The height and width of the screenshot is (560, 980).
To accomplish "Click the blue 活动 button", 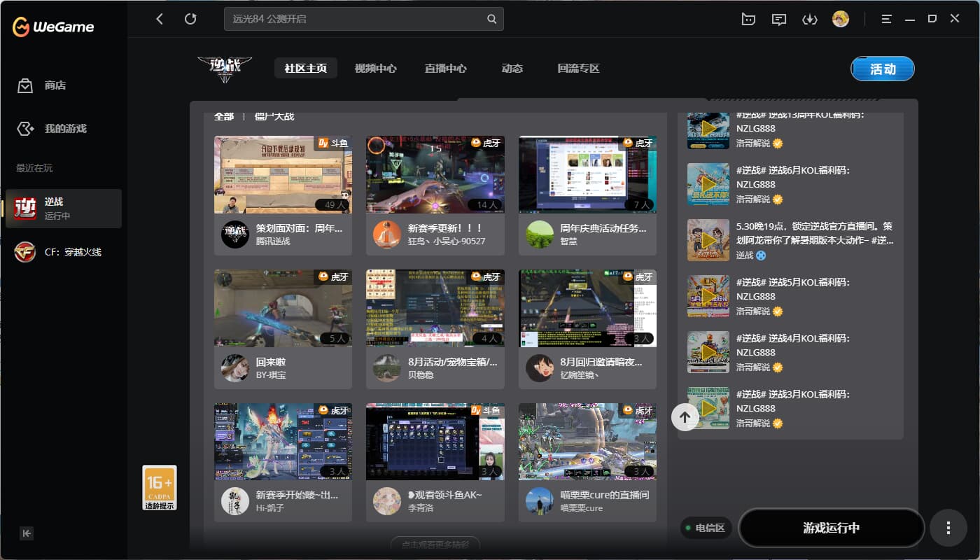I will click(x=883, y=69).
